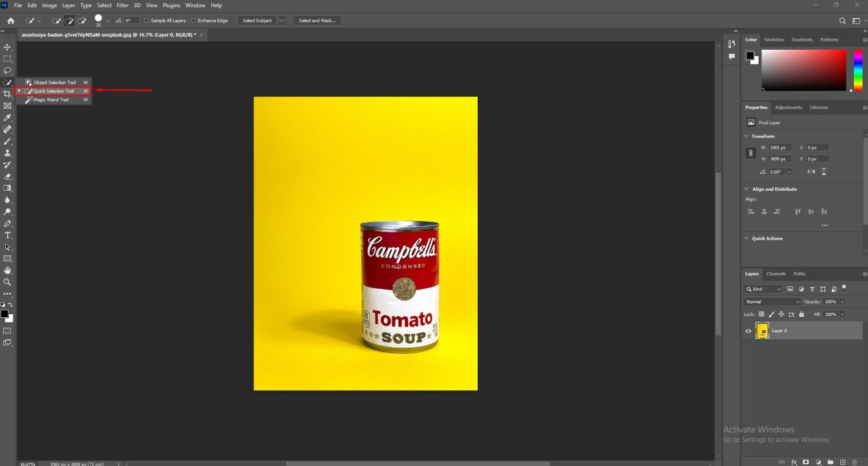868x466 pixels.
Task: Create a new layer with plus icon
Action: click(x=843, y=462)
